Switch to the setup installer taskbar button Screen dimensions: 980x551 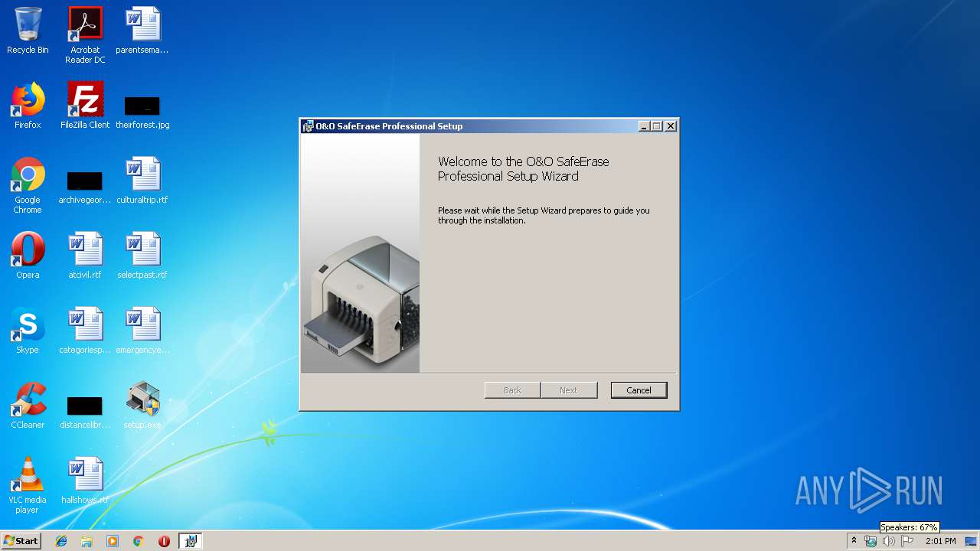[x=191, y=541]
